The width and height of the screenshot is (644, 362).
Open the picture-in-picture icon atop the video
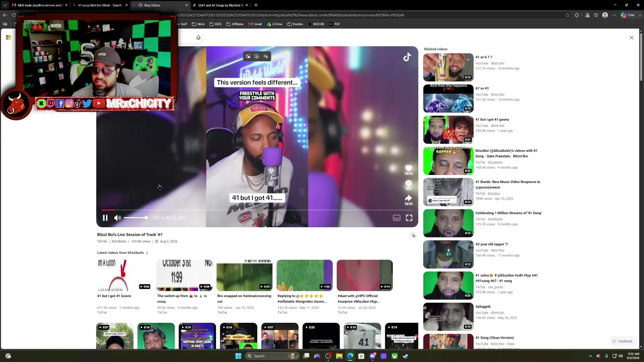pyautogui.click(x=248, y=56)
